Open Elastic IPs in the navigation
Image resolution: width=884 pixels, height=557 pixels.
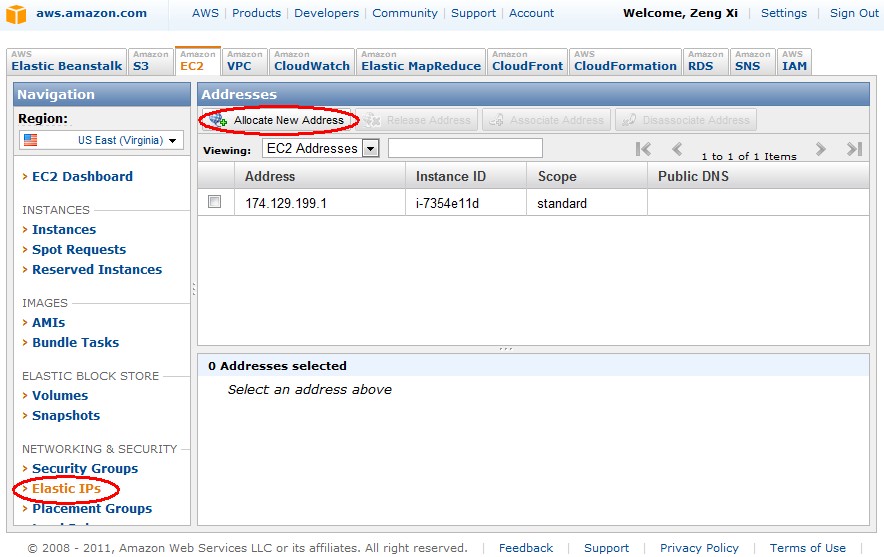pyautogui.click(x=67, y=488)
